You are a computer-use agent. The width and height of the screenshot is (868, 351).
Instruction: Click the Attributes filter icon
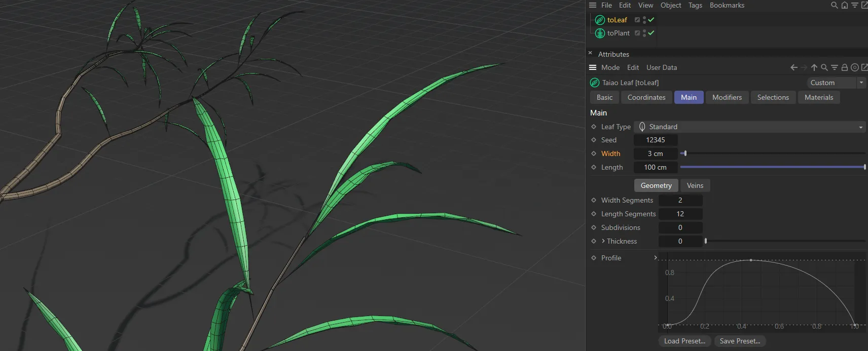point(835,67)
